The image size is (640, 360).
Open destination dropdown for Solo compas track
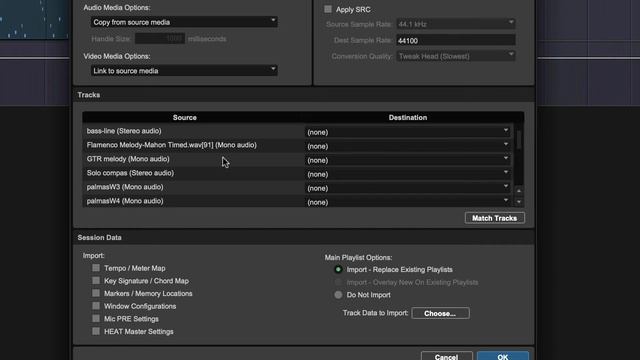click(408, 174)
